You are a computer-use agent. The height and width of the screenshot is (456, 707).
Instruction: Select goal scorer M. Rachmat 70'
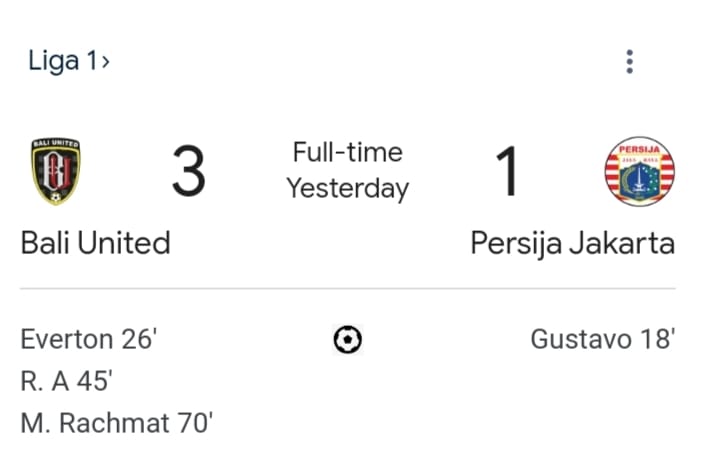[x=117, y=423]
